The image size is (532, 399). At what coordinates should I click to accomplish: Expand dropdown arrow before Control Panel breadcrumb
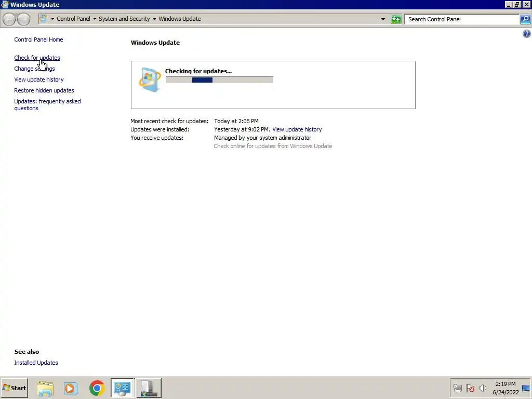coord(52,19)
